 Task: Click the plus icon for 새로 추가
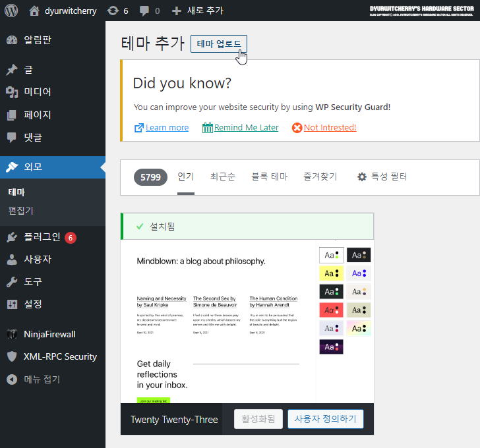coord(176,11)
